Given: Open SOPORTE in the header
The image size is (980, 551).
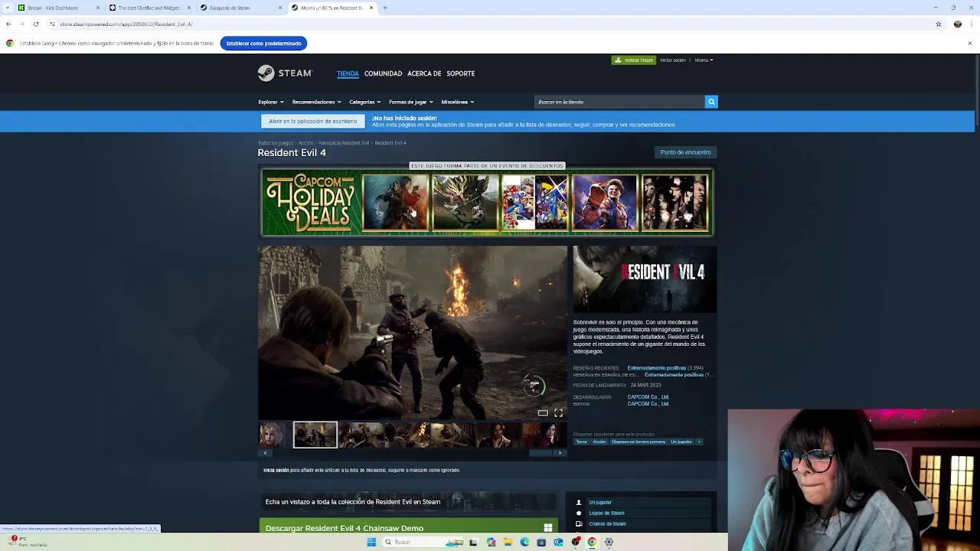Looking at the screenshot, I should (460, 73).
